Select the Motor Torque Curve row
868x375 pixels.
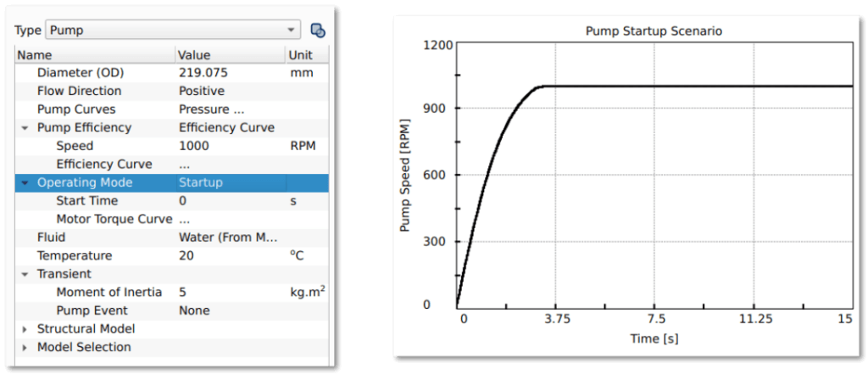171,220
